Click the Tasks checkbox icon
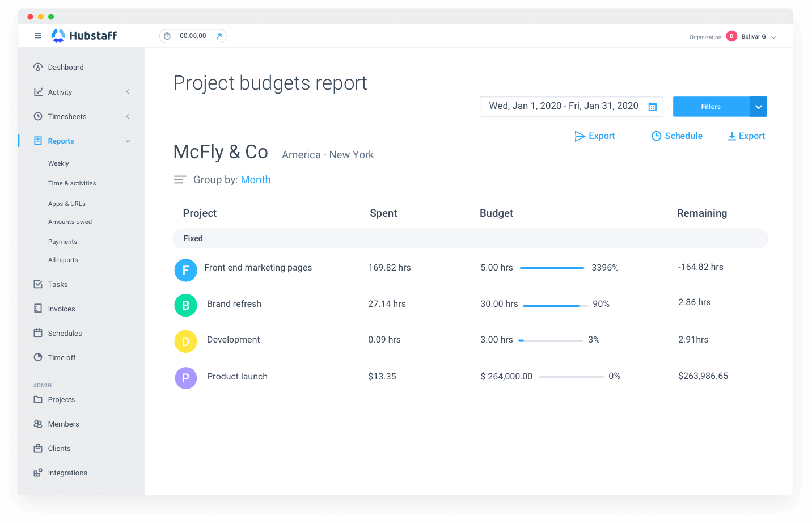The width and height of the screenshot is (812, 523). [x=38, y=284]
